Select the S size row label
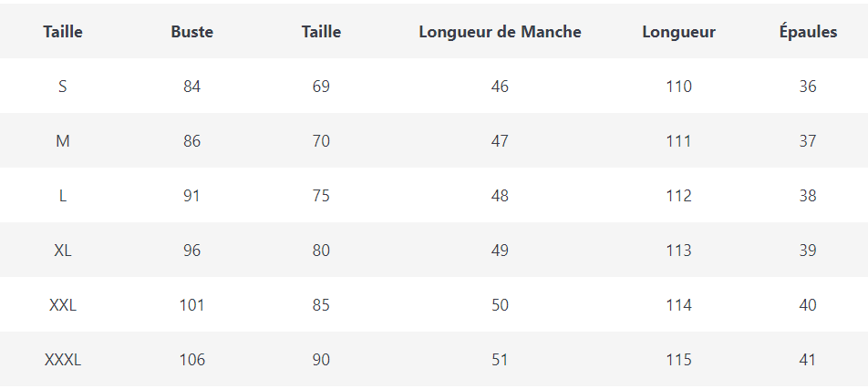This screenshot has width=868, height=389. coord(63,87)
